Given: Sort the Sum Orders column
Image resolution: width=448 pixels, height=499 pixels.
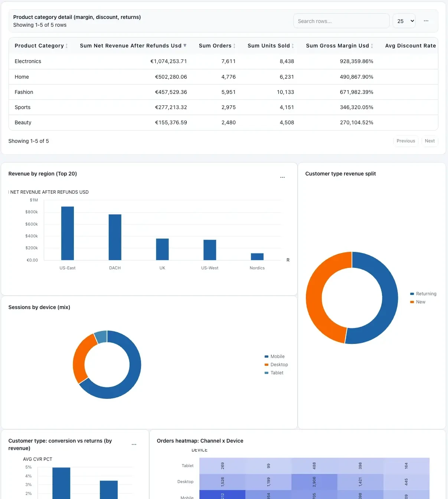Looking at the screenshot, I should pos(235,46).
